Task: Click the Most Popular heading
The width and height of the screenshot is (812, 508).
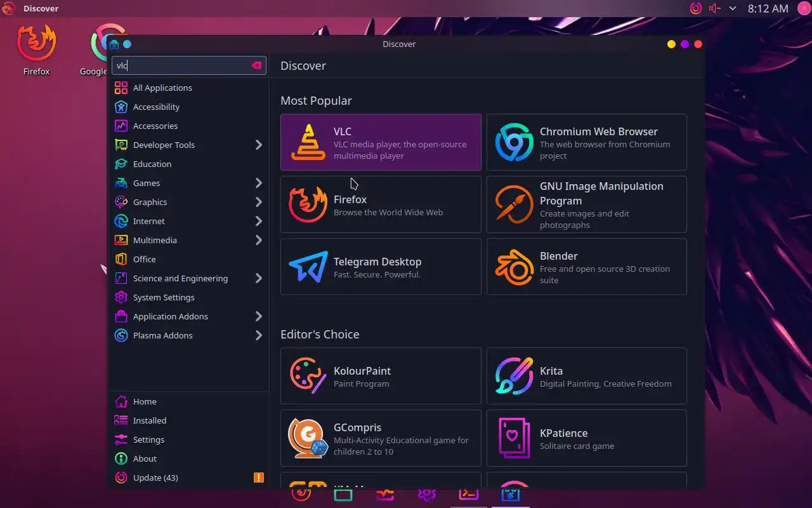Action: click(316, 100)
